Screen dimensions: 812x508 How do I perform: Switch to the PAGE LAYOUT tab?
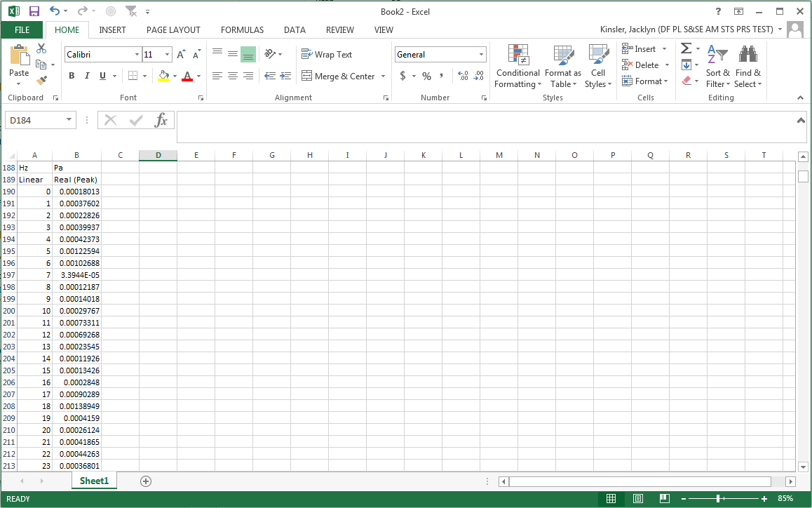pyautogui.click(x=173, y=30)
